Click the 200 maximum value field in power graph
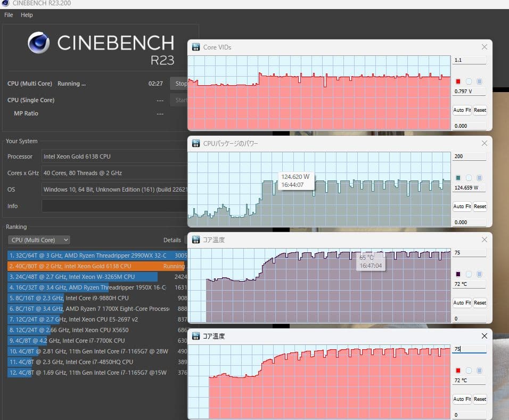509x420 pixels. pyautogui.click(x=469, y=157)
